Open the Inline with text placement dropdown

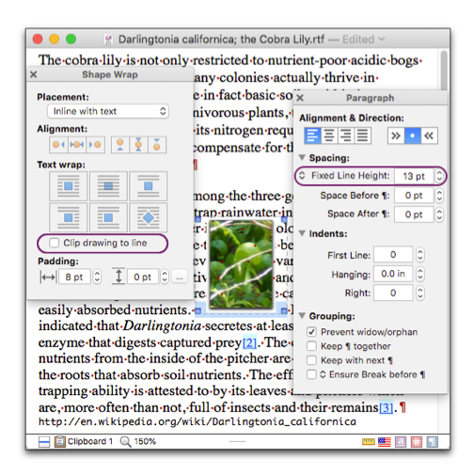[108, 111]
